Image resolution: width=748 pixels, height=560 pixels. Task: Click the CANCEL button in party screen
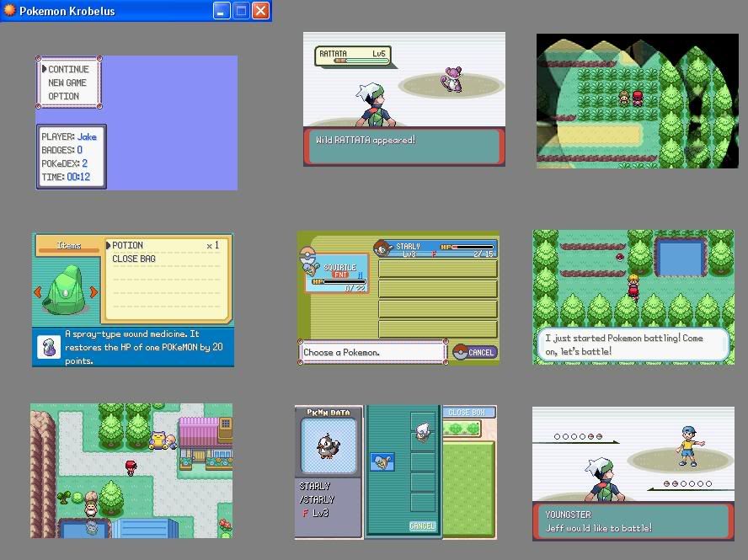(x=475, y=352)
